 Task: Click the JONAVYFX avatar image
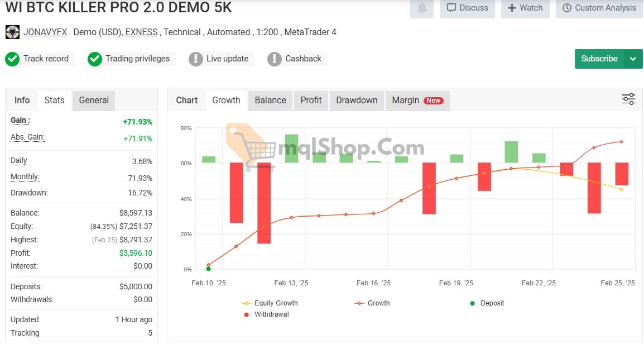tap(12, 32)
